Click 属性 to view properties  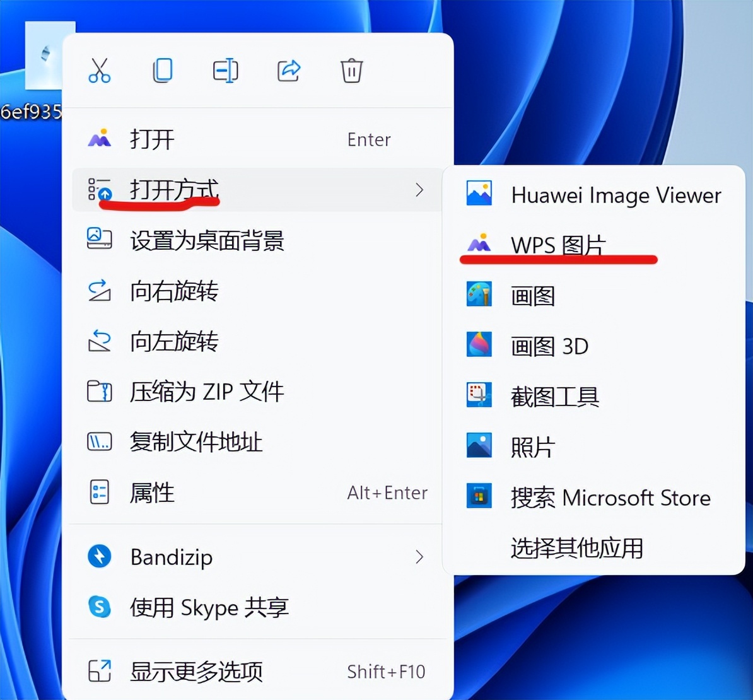151,493
